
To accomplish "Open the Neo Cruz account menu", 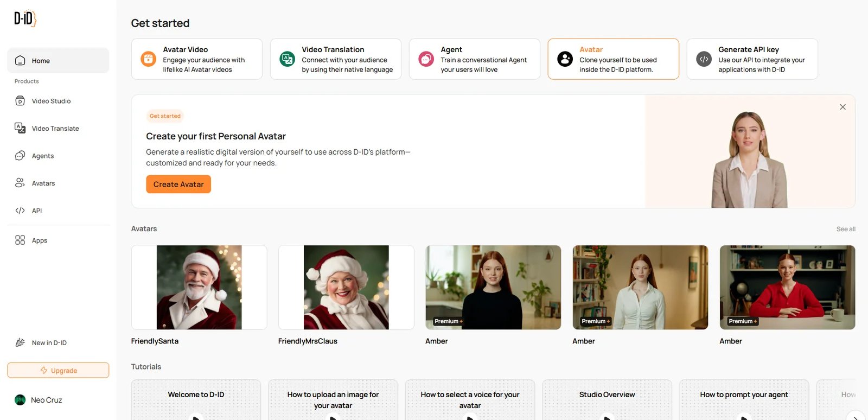I will (39, 400).
